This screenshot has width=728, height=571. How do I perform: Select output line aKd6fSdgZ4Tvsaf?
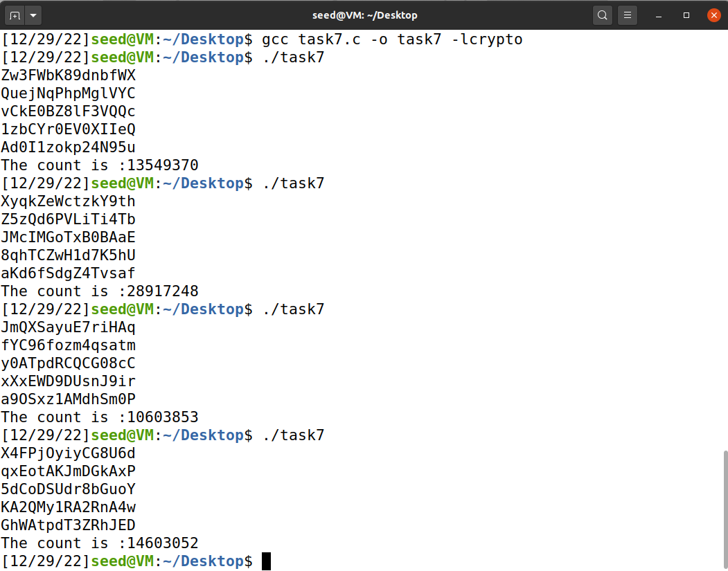pyautogui.click(x=69, y=273)
